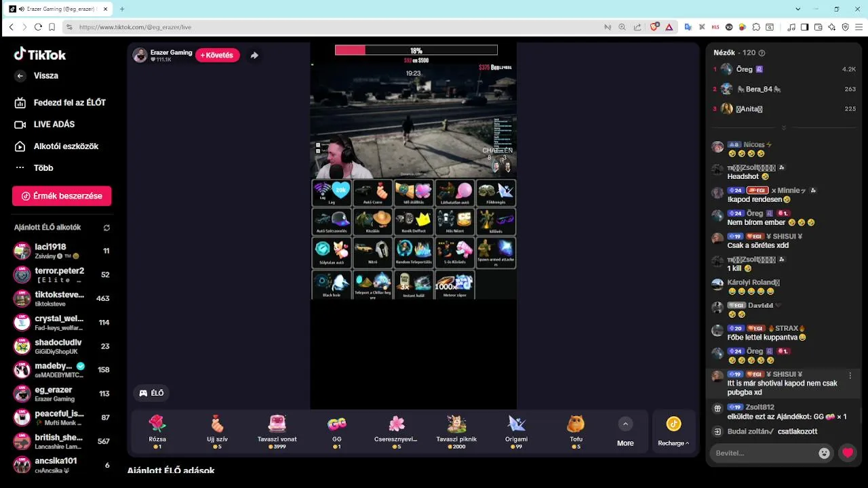
Task: Open the HLS extension icon
Action: [x=715, y=27]
